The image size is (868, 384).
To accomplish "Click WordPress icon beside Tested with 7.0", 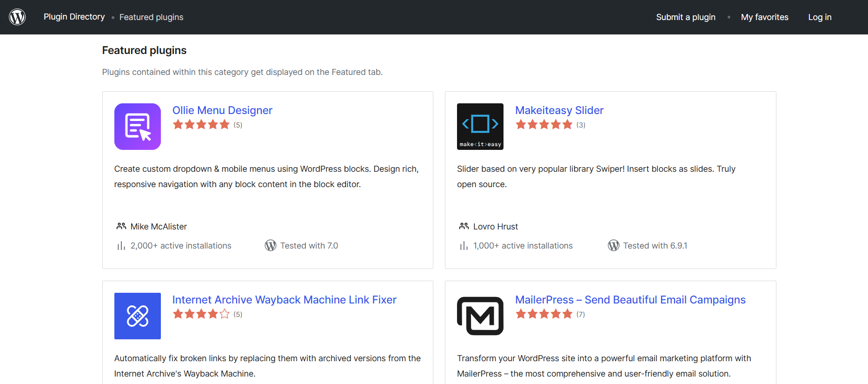I will pyautogui.click(x=271, y=245).
